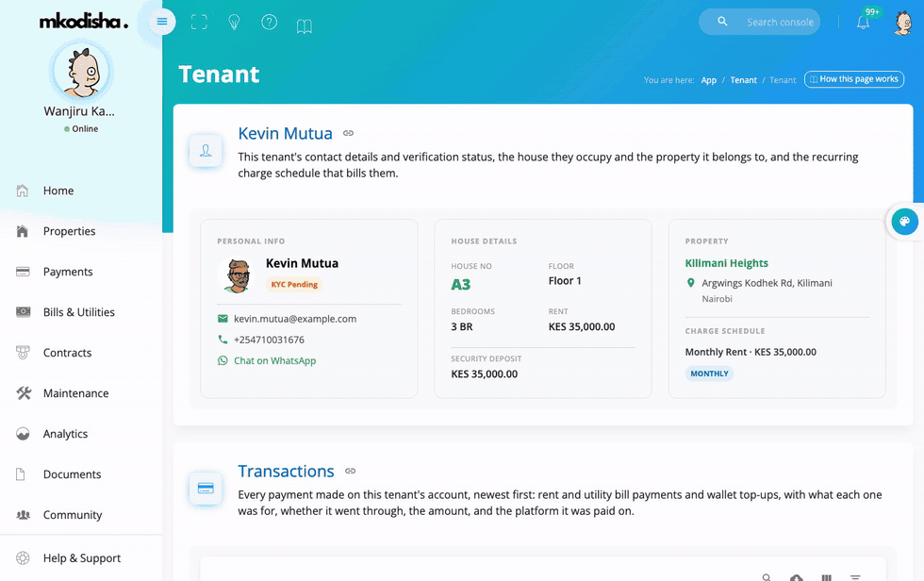Open the lightbulb tips icon
The height and width of the screenshot is (581, 924).
pyautogui.click(x=234, y=22)
